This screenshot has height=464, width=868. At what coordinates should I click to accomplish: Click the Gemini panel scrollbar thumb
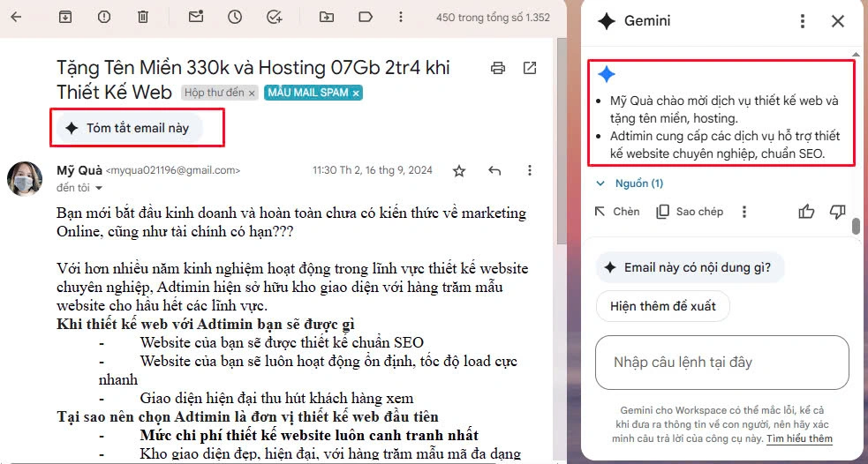pos(857,227)
